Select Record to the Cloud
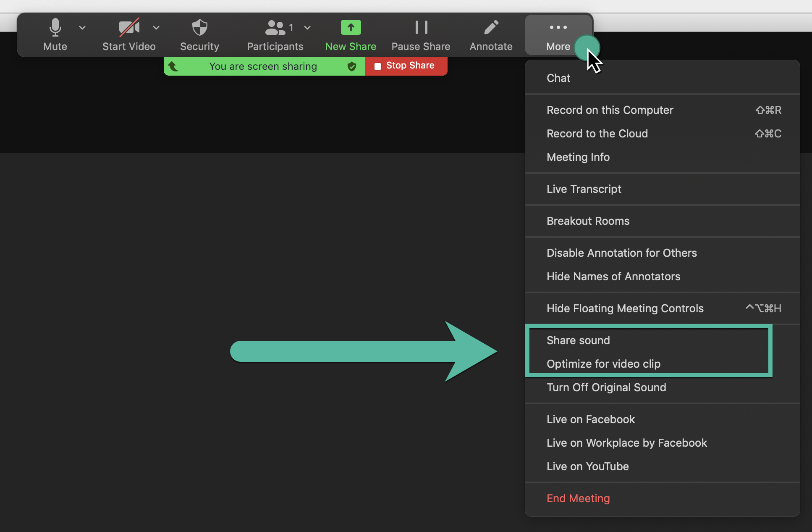Viewport: 812px width, 532px height. tap(597, 134)
